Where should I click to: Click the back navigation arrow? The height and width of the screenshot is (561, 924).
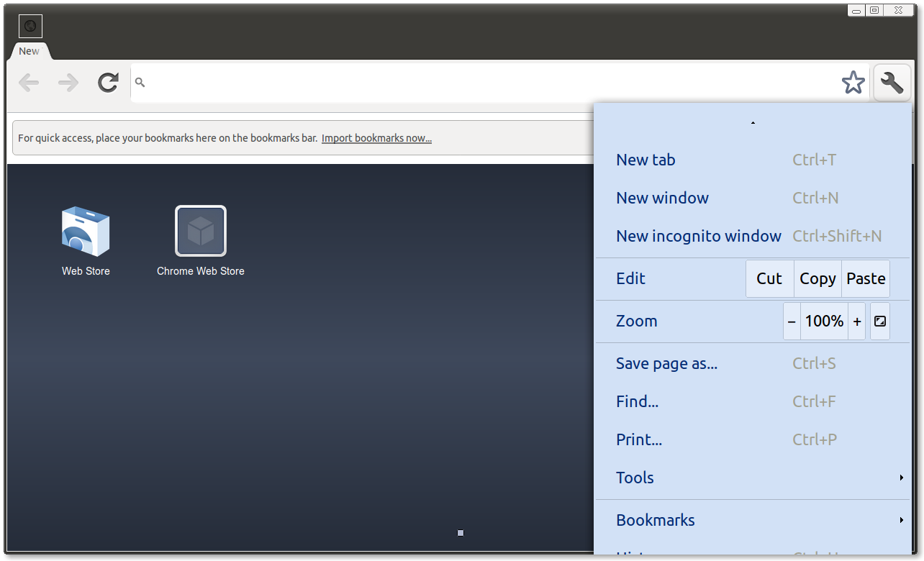29,82
